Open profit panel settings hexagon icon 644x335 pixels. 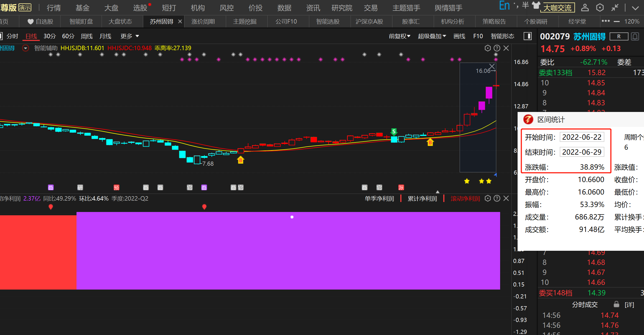pyautogui.click(x=488, y=198)
